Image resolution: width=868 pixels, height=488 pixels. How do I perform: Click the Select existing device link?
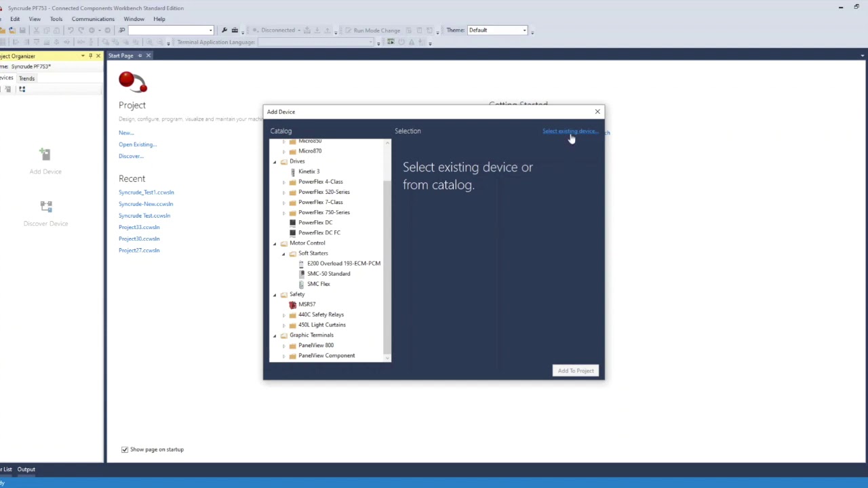click(570, 131)
